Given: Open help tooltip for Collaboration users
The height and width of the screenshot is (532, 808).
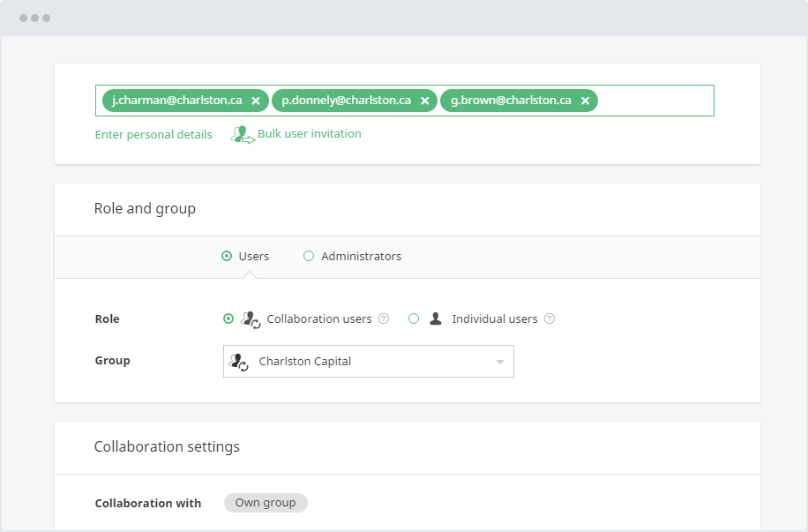Looking at the screenshot, I should pos(384,319).
